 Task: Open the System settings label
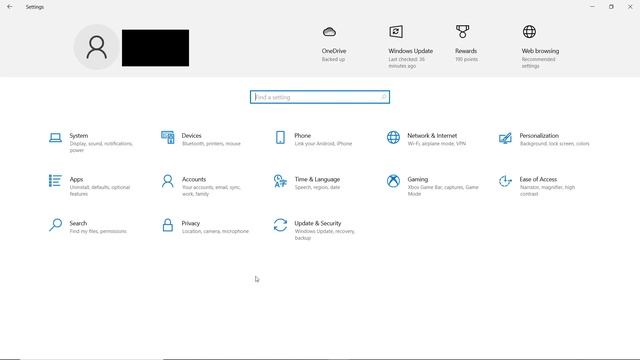point(79,136)
